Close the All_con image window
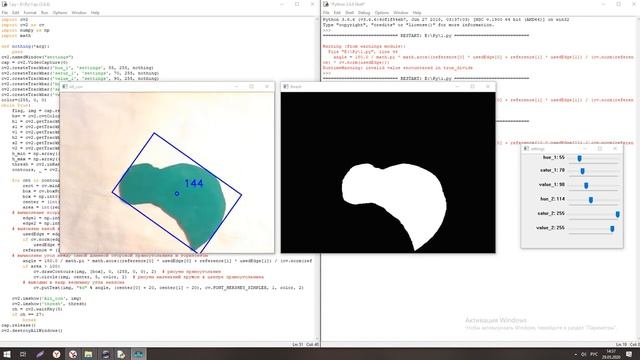Viewport: 640px width, 360px height. (x=267, y=87)
